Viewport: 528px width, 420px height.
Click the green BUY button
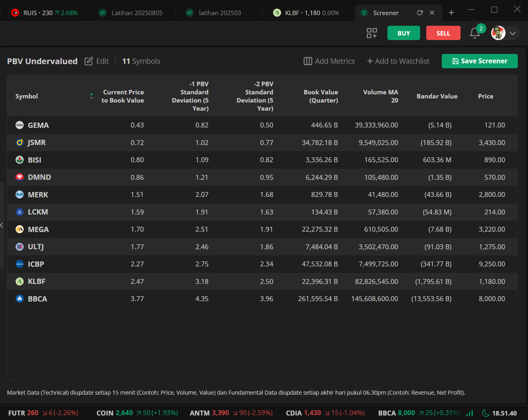[x=404, y=33]
